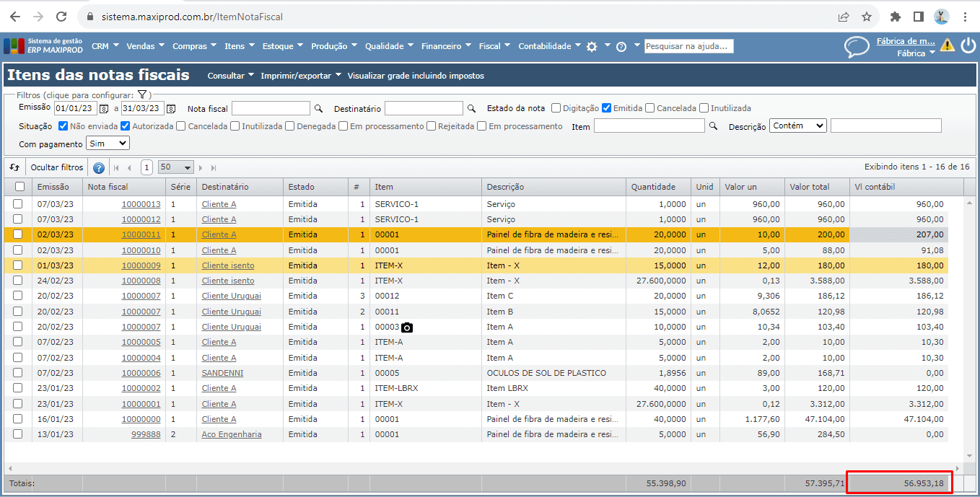980x497 pixels.
Task: Open the Financeiro menu
Action: click(446, 46)
